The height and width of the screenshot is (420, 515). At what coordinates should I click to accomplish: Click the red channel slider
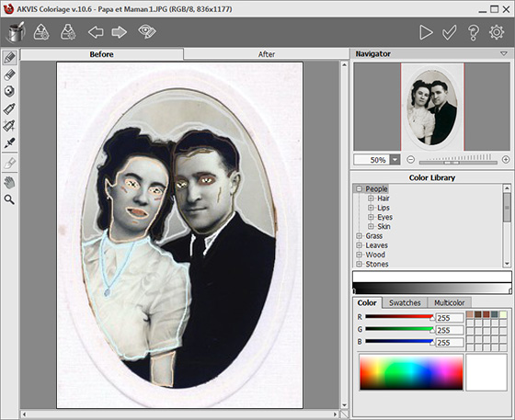pos(399,317)
